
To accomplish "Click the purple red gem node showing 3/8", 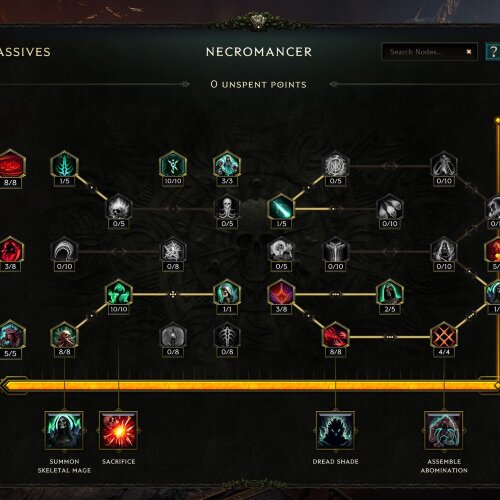I will (281, 293).
